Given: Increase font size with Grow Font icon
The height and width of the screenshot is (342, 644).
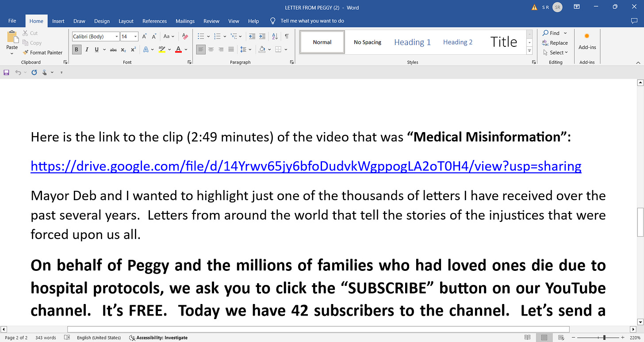Looking at the screenshot, I should coord(144,37).
